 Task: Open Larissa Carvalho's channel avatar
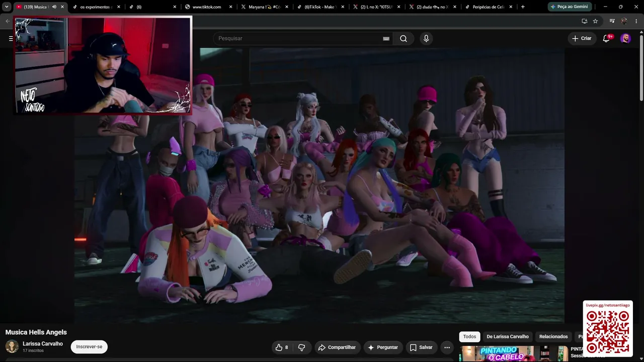[12, 346]
